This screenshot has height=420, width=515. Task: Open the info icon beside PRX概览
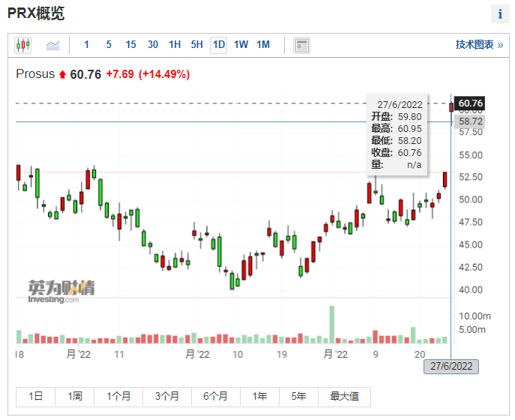(x=500, y=14)
